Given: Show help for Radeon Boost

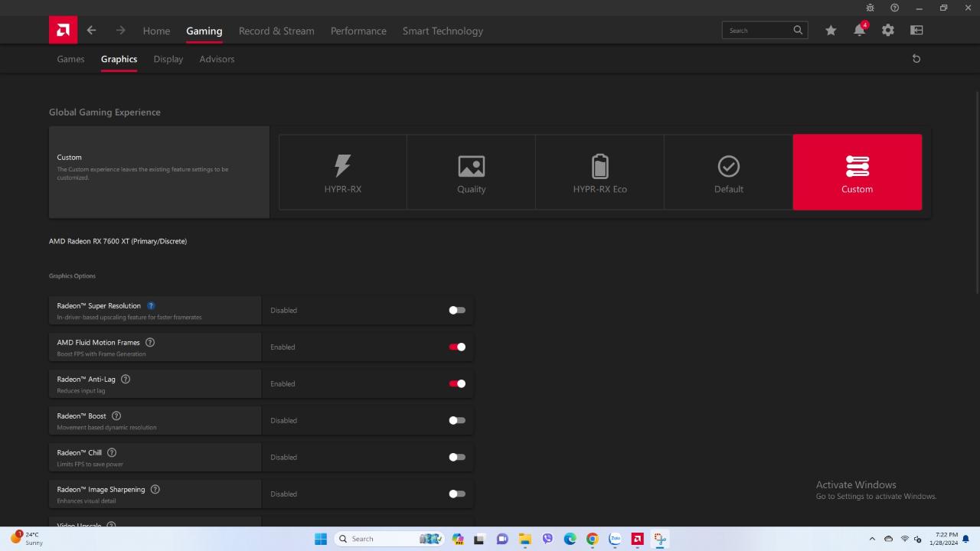Looking at the screenshot, I should [116, 416].
